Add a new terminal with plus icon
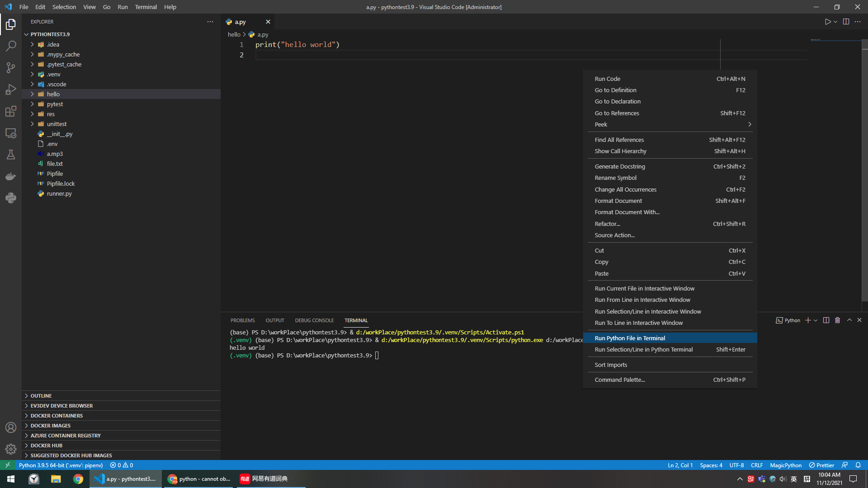 [808, 320]
